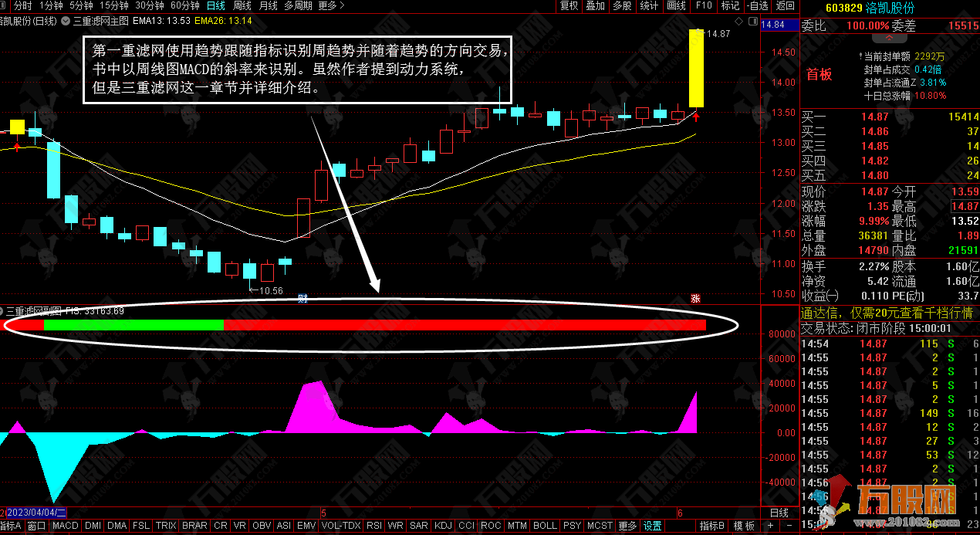Open 更多 indicators in the bottom bar
Image resolution: width=980 pixels, height=535 pixels.
(x=628, y=526)
